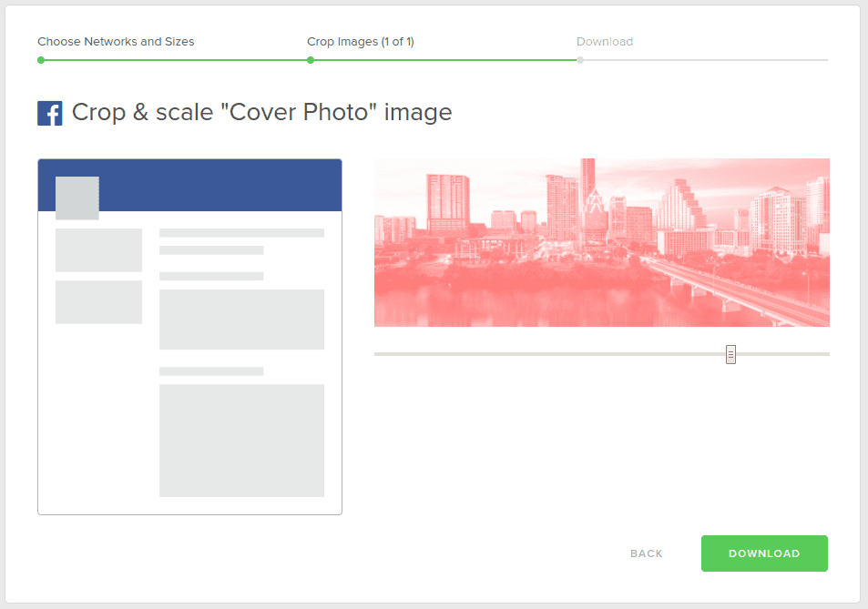The height and width of the screenshot is (609, 868).
Task: Select profile picture placeholder in preview
Action: (x=77, y=198)
